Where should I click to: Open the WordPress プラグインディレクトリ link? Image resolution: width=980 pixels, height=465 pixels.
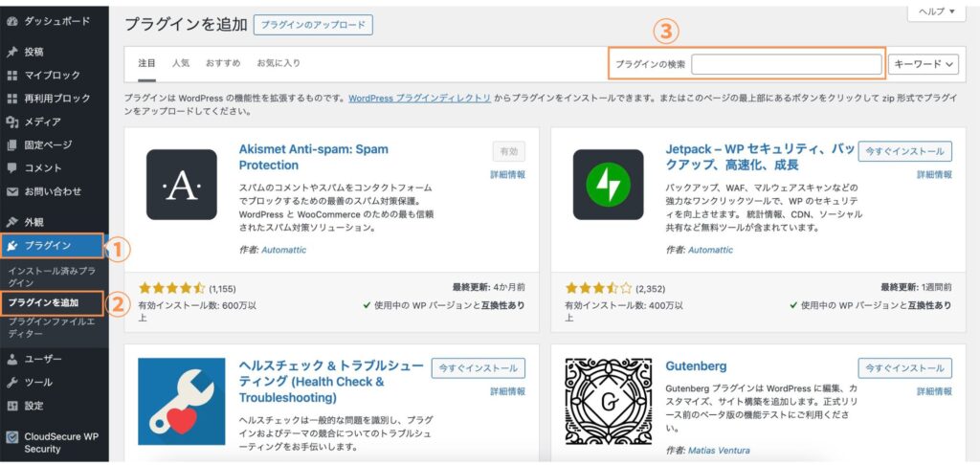pos(420,99)
